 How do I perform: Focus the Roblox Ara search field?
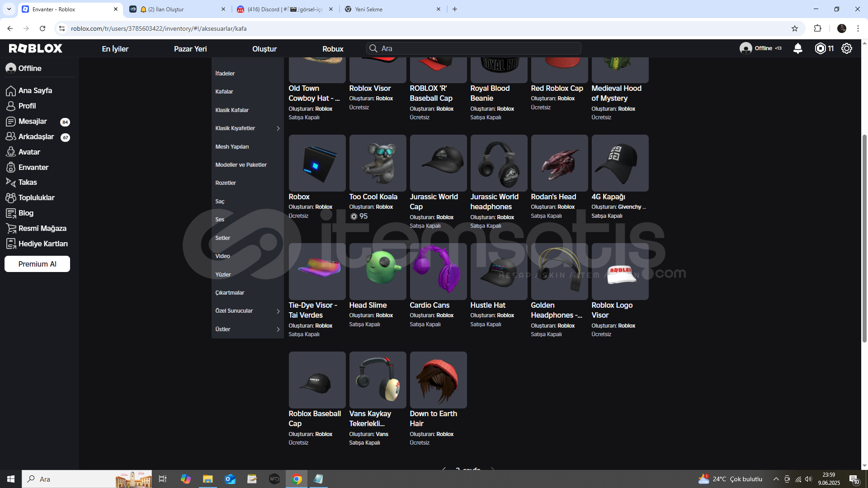pyautogui.click(x=475, y=48)
